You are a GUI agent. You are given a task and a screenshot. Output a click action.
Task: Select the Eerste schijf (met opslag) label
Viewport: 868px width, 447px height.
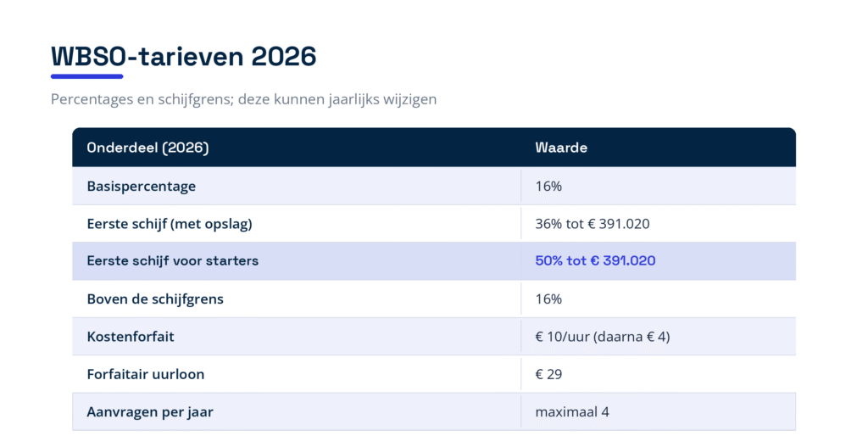click(170, 224)
